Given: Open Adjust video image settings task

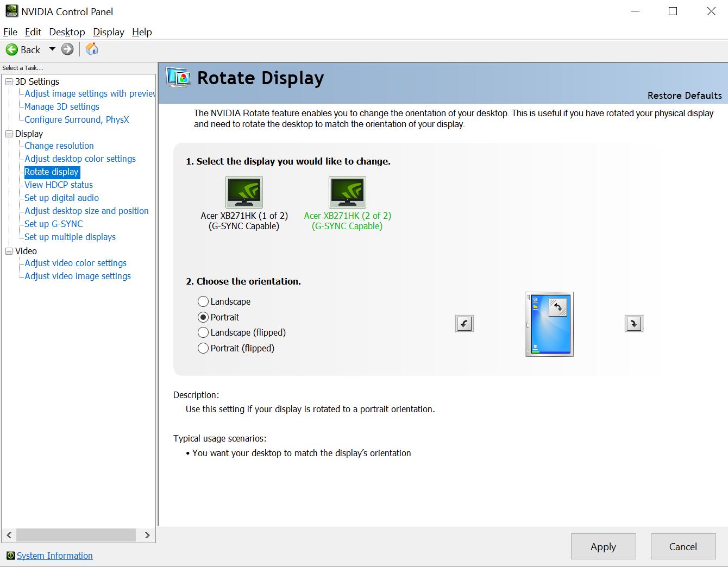Looking at the screenshot, I should [x=78, y=276].
